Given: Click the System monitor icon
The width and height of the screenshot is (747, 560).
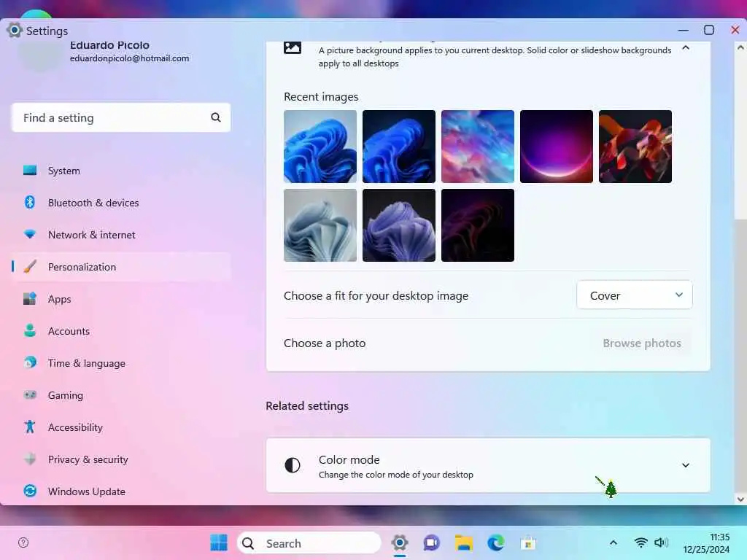Looking at the screenshot, I should pyautogui.click(x=29, y=170).
